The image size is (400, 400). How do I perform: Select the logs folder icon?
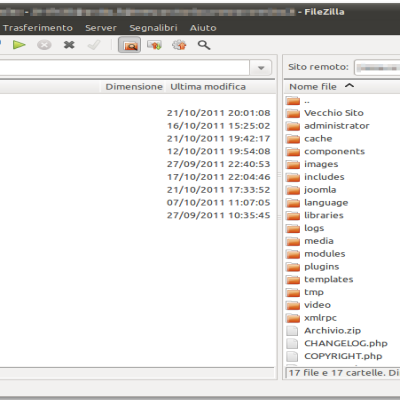click(x=293, y=228)
